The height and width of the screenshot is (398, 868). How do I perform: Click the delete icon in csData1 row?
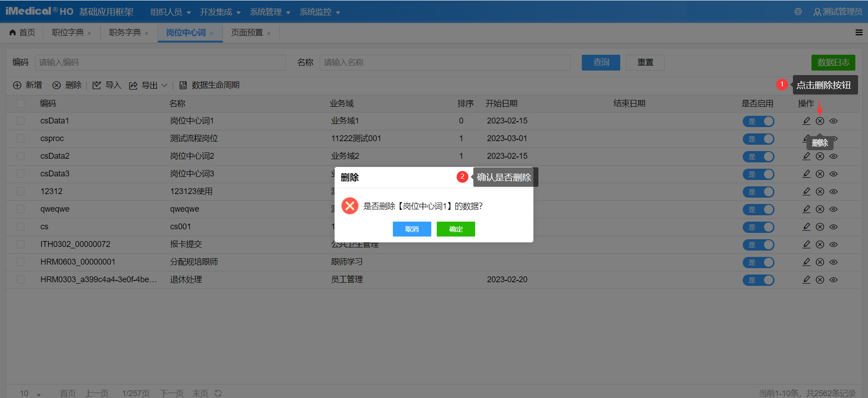820,121
